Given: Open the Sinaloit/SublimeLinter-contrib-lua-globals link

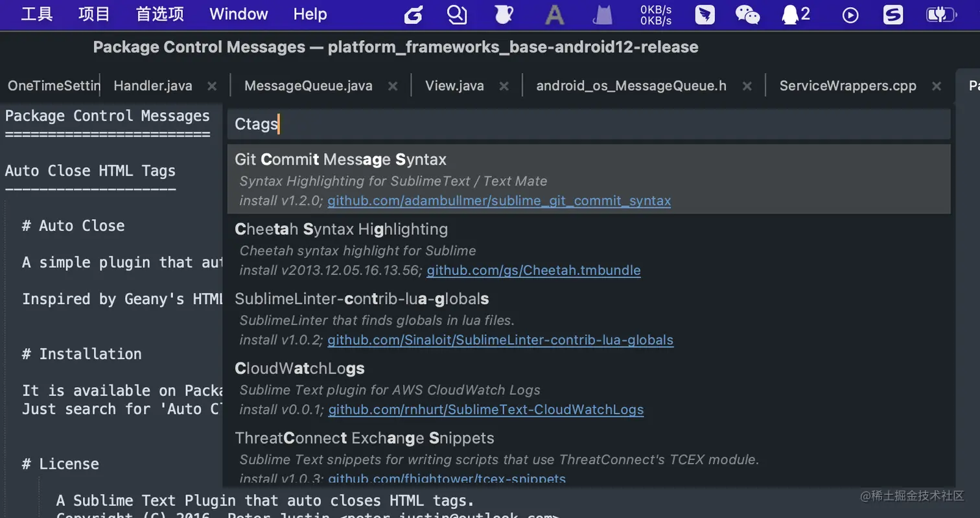Looking at the screenshot, I should click(x=500, y=340).
